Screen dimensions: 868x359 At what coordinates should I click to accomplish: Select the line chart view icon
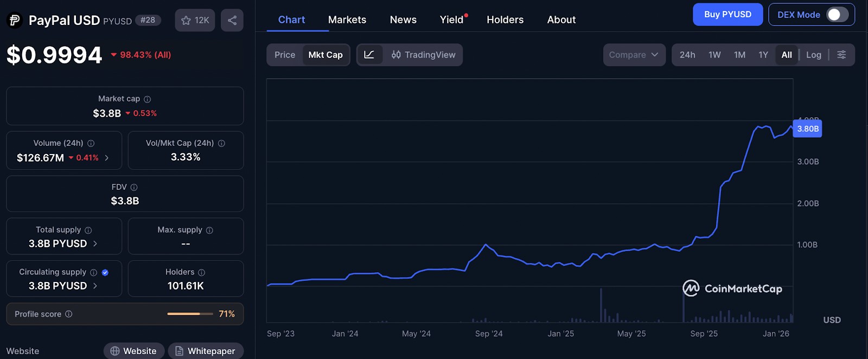[369, 55]
